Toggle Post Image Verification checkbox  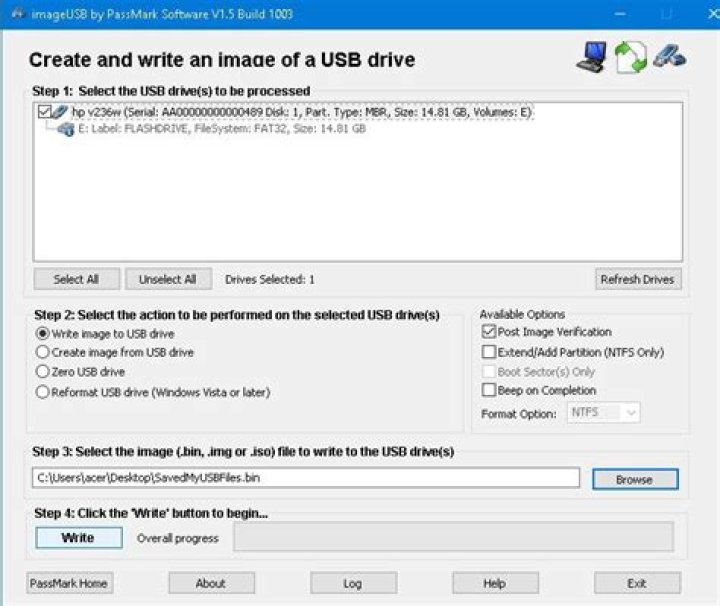[489, 331]
